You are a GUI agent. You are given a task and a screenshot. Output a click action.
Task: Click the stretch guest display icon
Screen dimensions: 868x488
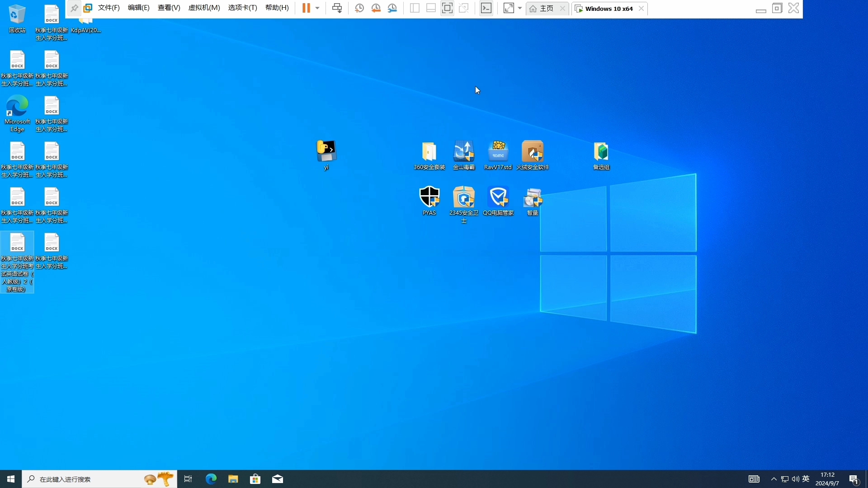509,8
